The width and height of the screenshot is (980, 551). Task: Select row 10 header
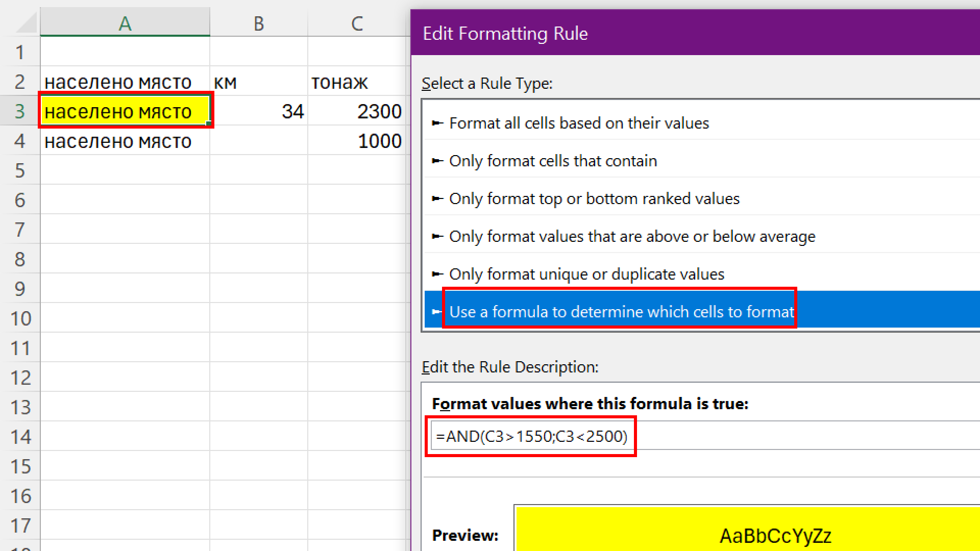point(20,318)
